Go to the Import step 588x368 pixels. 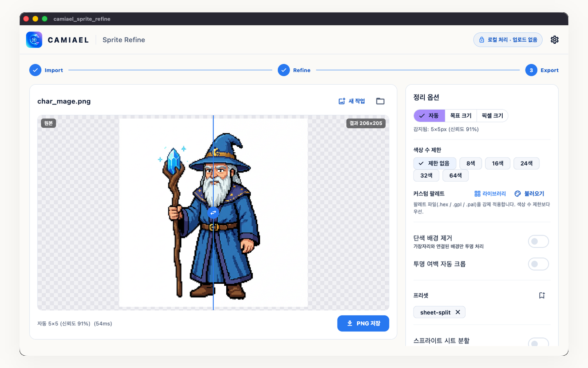pyautogui.click(x=46, y=70)
